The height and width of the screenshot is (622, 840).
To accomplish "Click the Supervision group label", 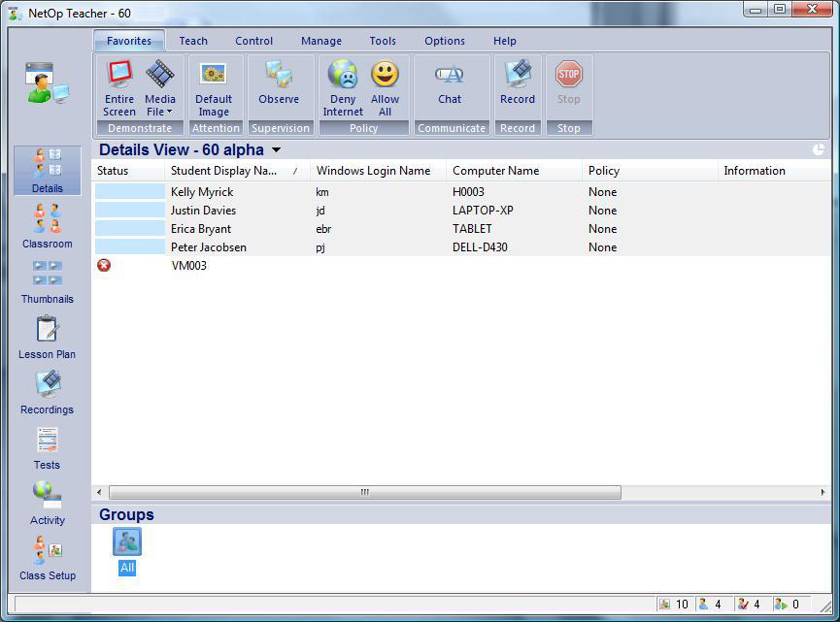I will (x=281, y=128).
